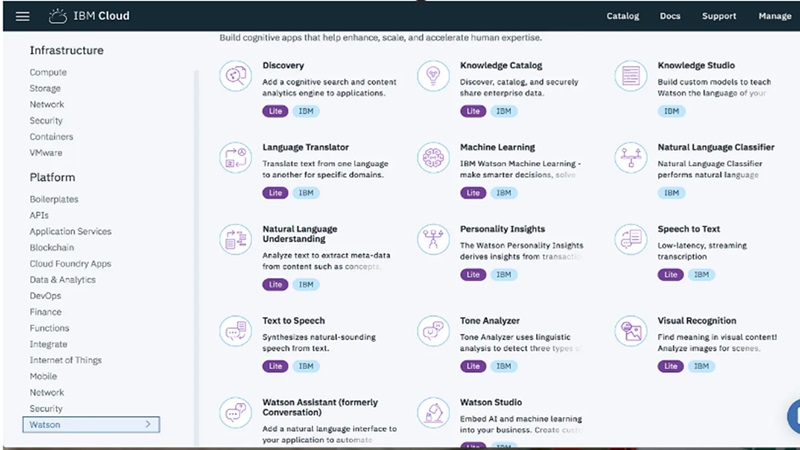The width and height of the screenshot is (800, 450).
Task: Select Data & Analytics in sidebar
Action: coord(62,280)
